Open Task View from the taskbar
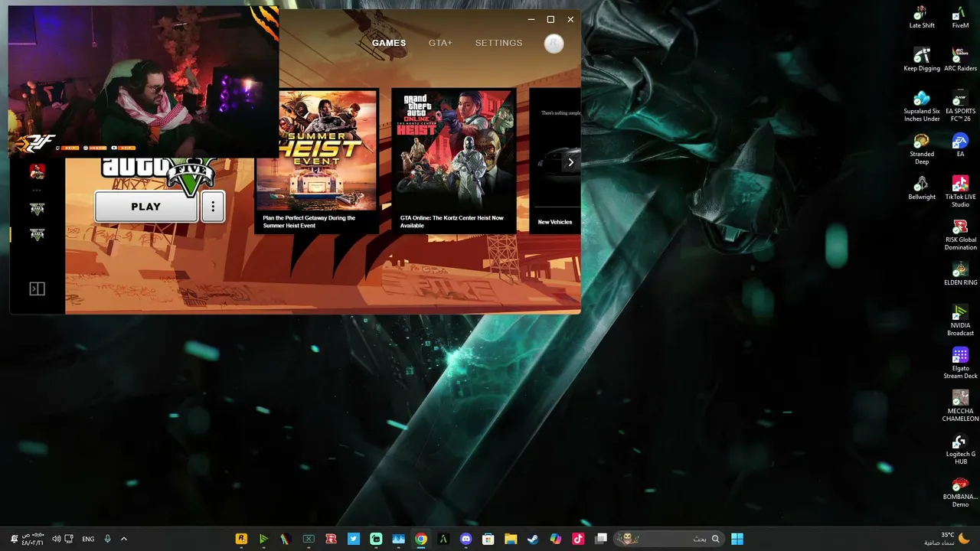The height and width of the screenshot is (551, 980). click(x=600, y=539)
